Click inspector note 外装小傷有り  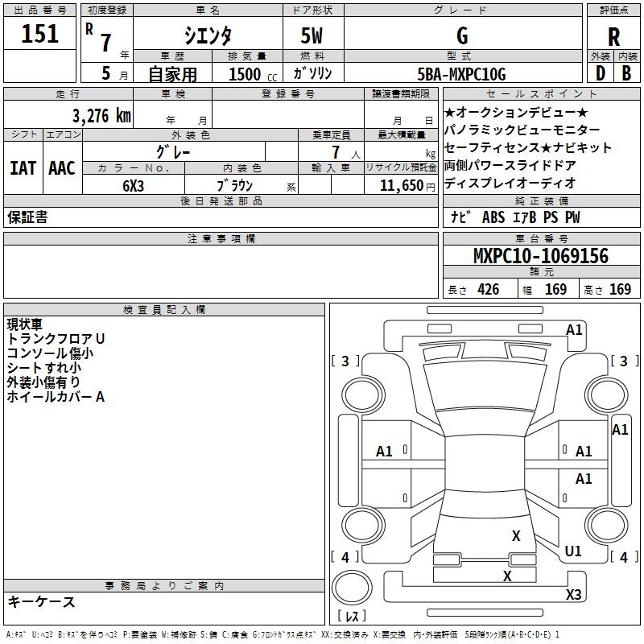pyautogui.click(x=43, y=382)
